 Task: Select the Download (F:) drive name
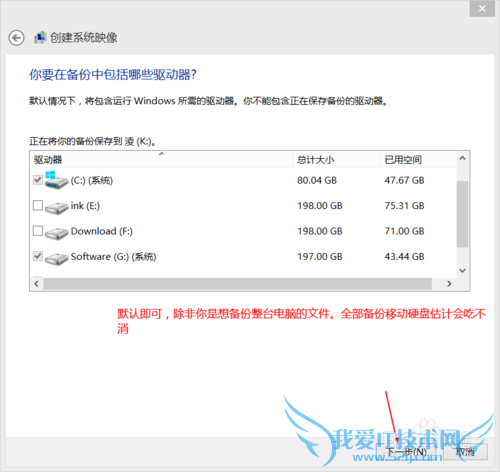[102, 231]
